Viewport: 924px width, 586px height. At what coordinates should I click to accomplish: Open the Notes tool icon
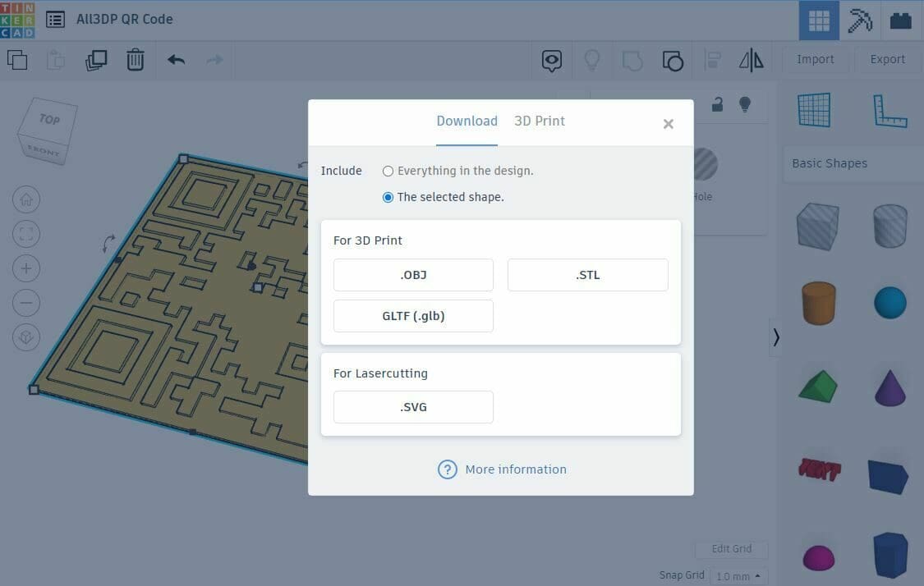(552, 60)
